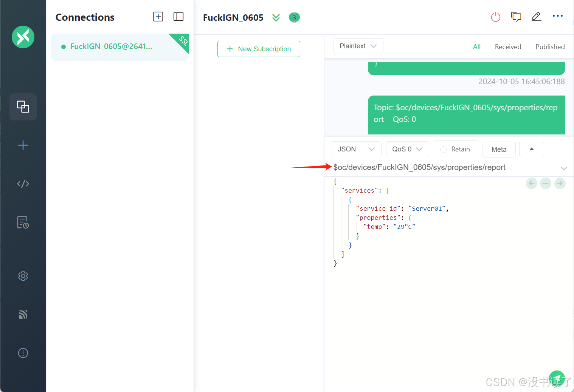Click the edit connection pencil icon
This screenshot has width=574, height=392.
[537, 17]
